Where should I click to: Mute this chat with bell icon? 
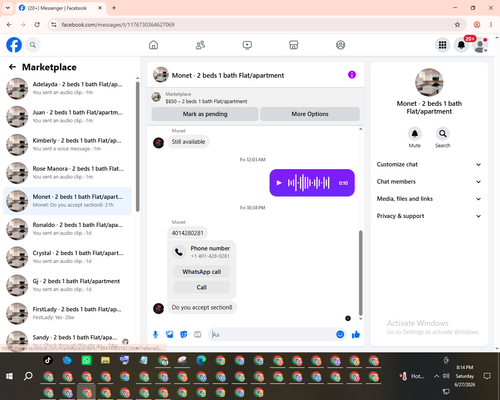(415, 134)
